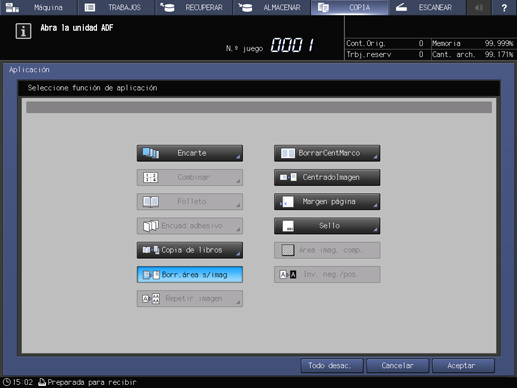Click the Cancelar button

coord(398,366)
